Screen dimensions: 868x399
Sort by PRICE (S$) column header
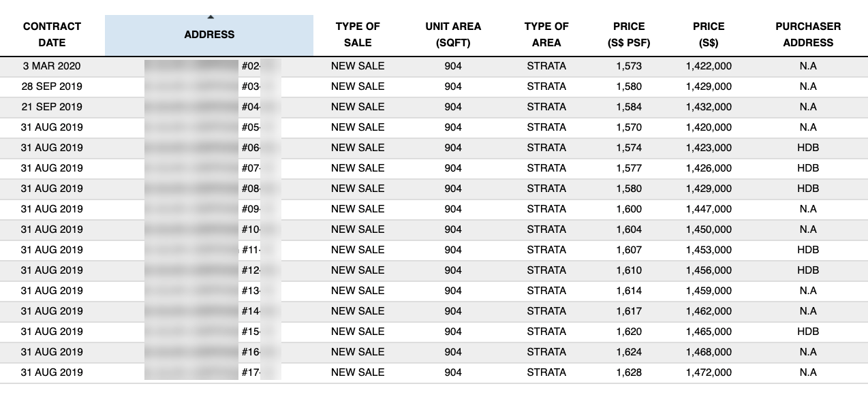[709, 35]
